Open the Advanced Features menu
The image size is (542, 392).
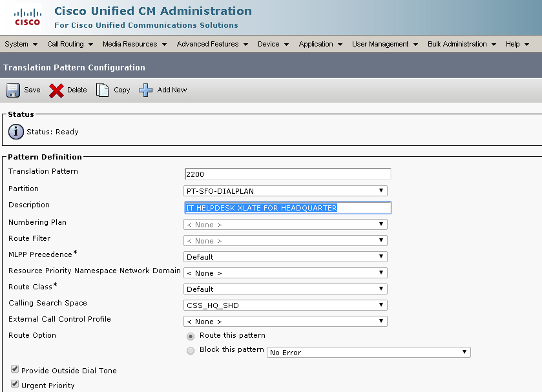(213, 44)
